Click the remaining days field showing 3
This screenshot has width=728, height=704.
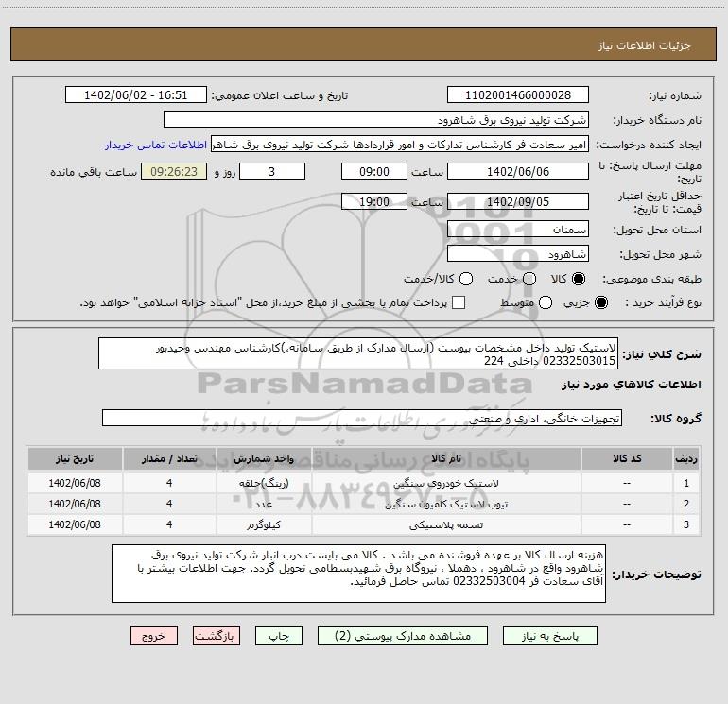[x=272, y=172]
